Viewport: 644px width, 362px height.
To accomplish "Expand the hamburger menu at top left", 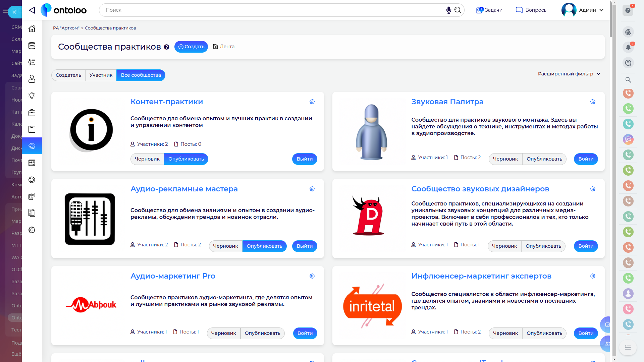I will point(5,11).
